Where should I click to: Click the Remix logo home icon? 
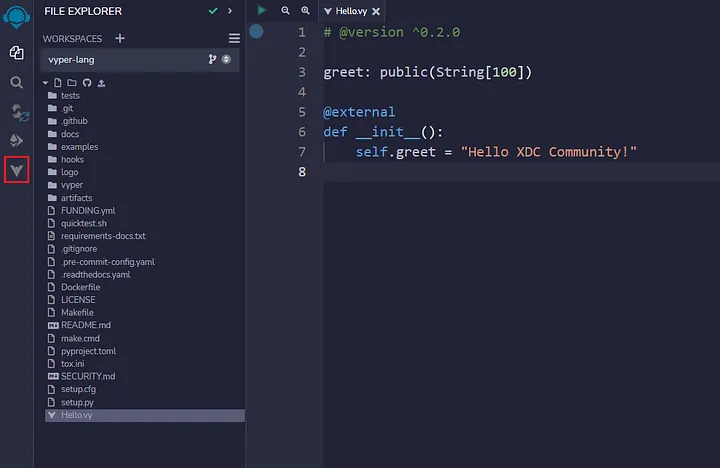coord(16,18)
